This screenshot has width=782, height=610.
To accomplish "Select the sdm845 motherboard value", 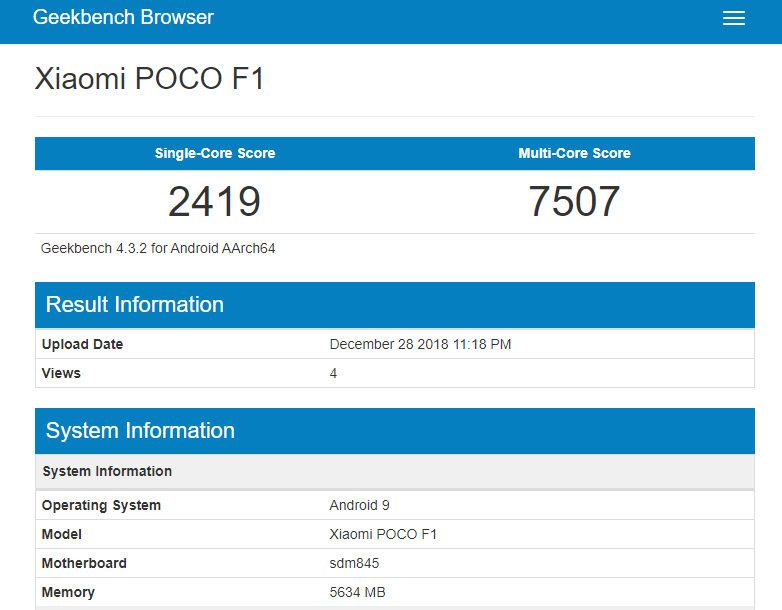I will click(354, 563).
